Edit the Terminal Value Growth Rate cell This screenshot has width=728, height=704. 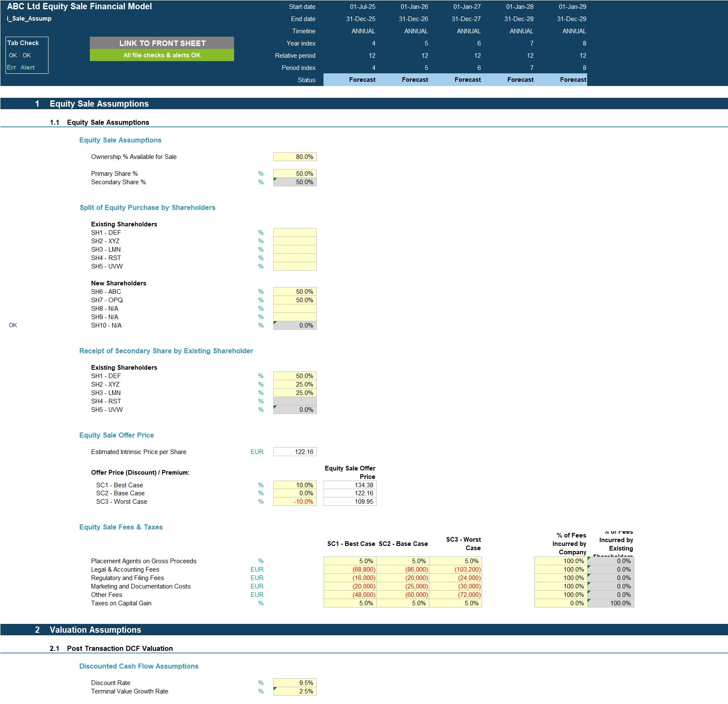(x=294, y=691)
